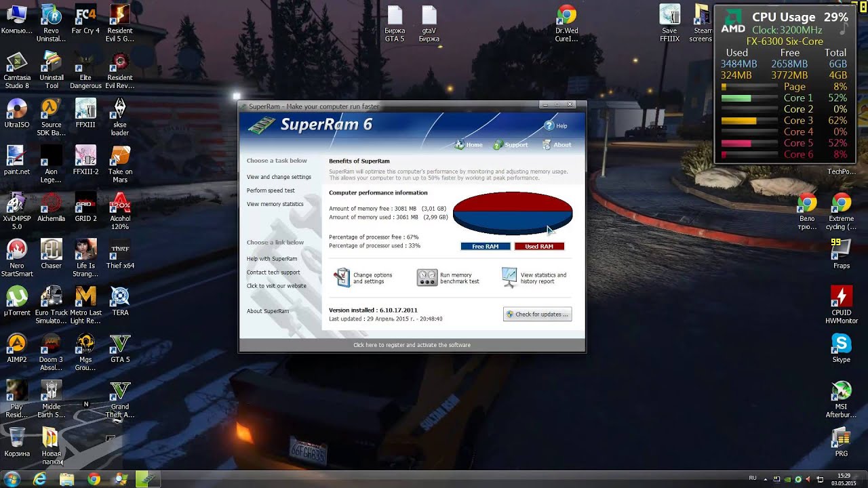Image resolution: width=868 pixels, height=488 pixels.
Task: Select MSI Afterburner desktop icon
Action: point(841,399)
